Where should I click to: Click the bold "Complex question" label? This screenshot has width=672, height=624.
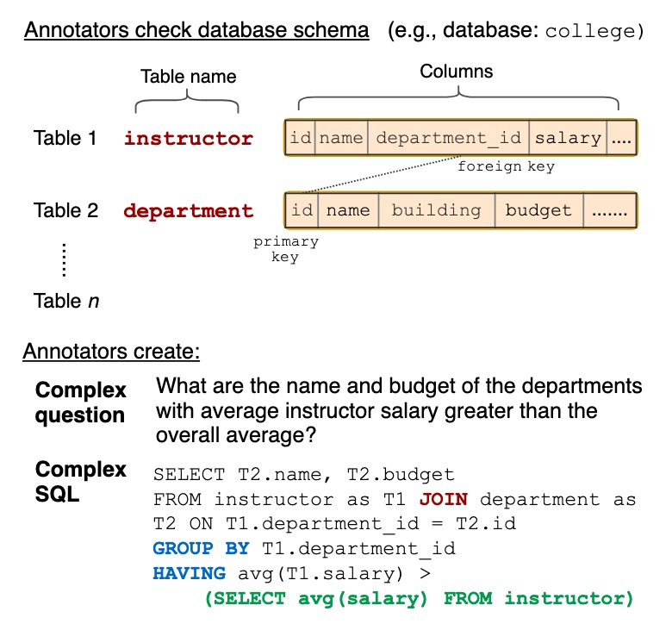click(81, 402)
